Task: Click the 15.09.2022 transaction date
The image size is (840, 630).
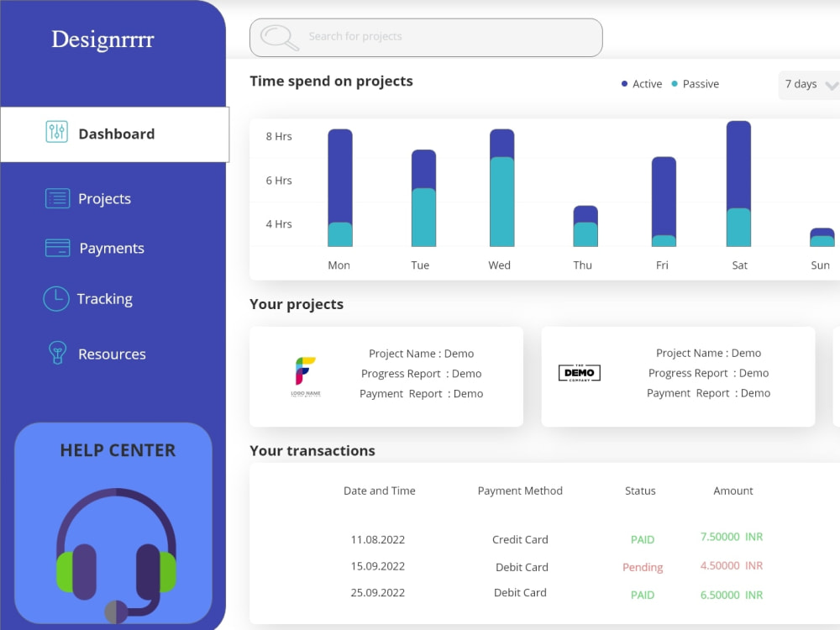Action: click(x=378, y=566)
